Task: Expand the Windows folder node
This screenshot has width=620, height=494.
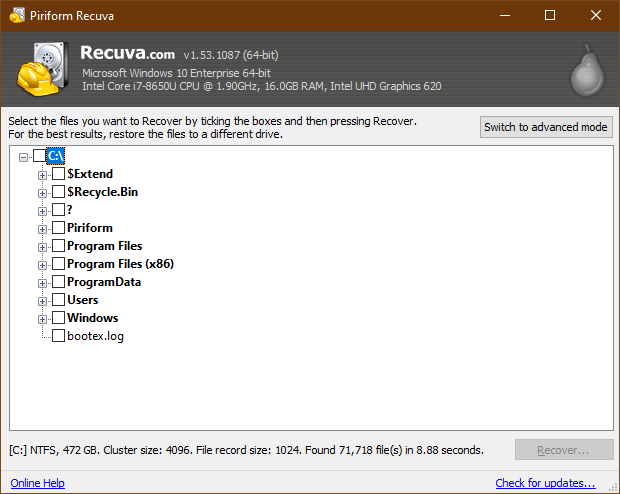Action: tap(43, 319)
